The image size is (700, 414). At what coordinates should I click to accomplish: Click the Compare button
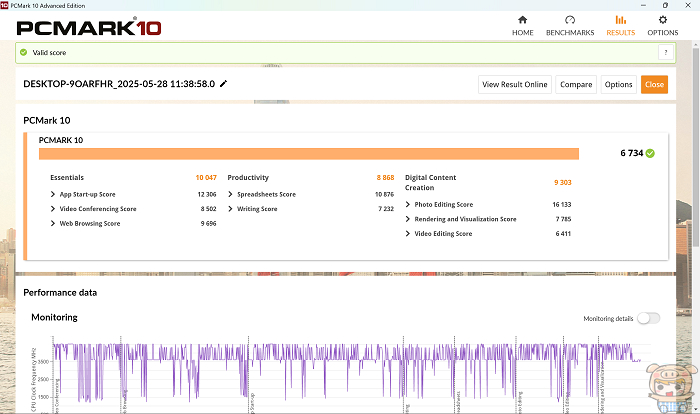576,84
